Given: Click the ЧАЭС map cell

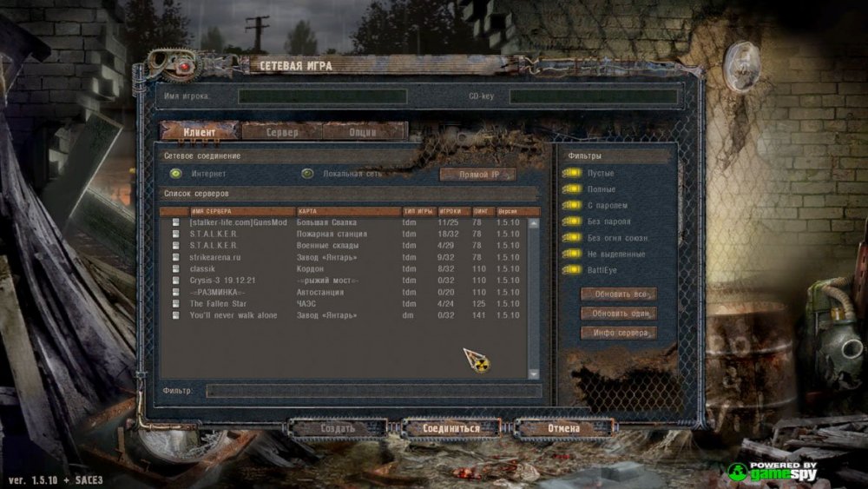Looking at the screenshot, I should pos(306,303).
